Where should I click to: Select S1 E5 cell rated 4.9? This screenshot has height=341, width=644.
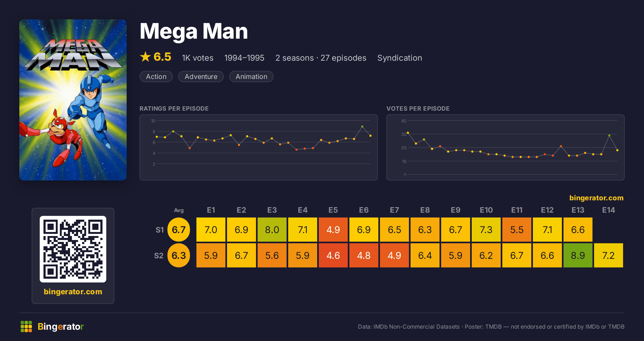pyautogui.click(x=333, y=230)
